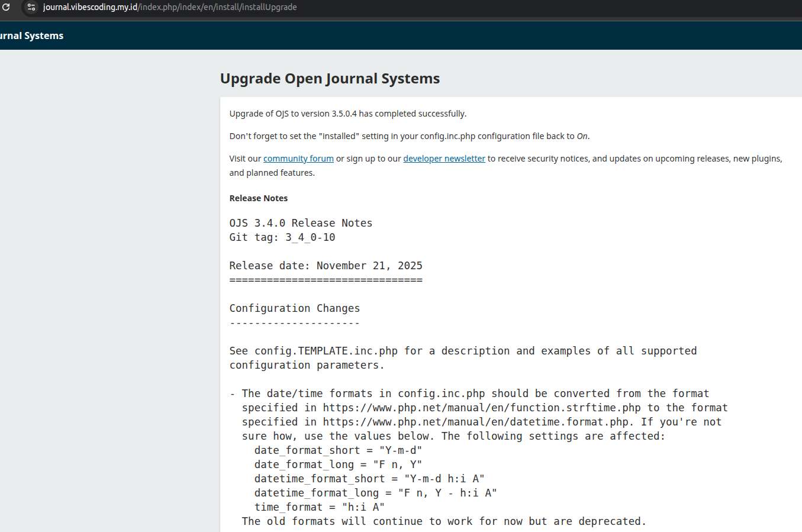Viewport: 802px width, 532px height.
Task: Click the "old formats will continue to work" line
Action: click(x=444, y=521)
